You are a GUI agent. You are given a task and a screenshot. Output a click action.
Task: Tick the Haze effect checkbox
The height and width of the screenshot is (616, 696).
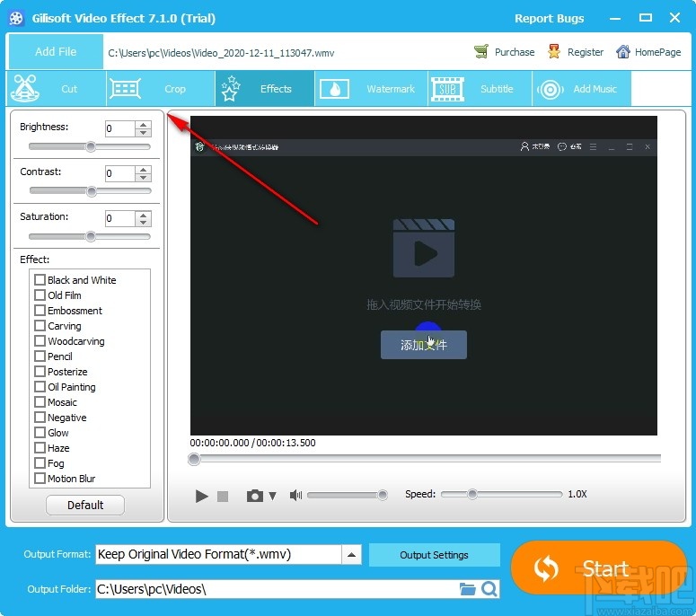(x=40, y=448)
